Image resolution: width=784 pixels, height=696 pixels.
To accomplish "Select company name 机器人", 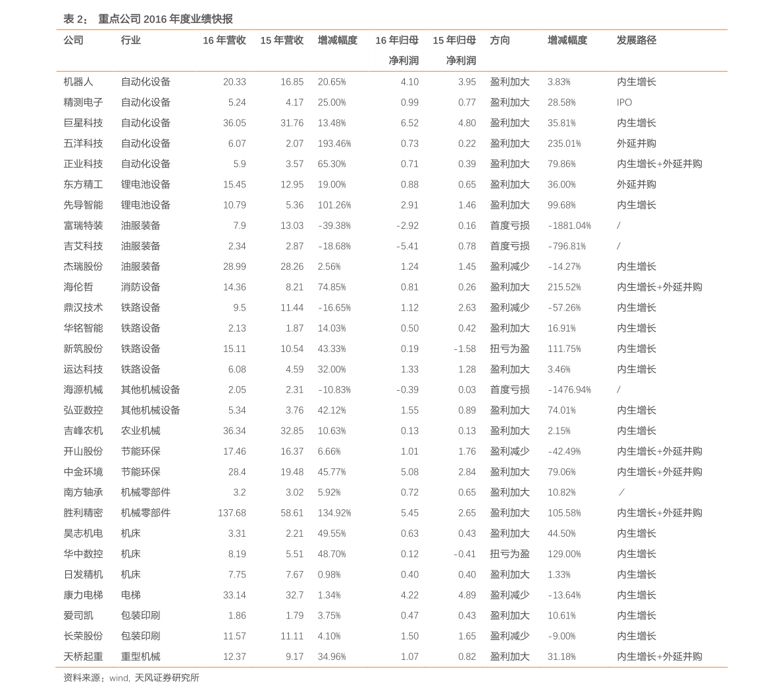I will (x=78, y=82).
